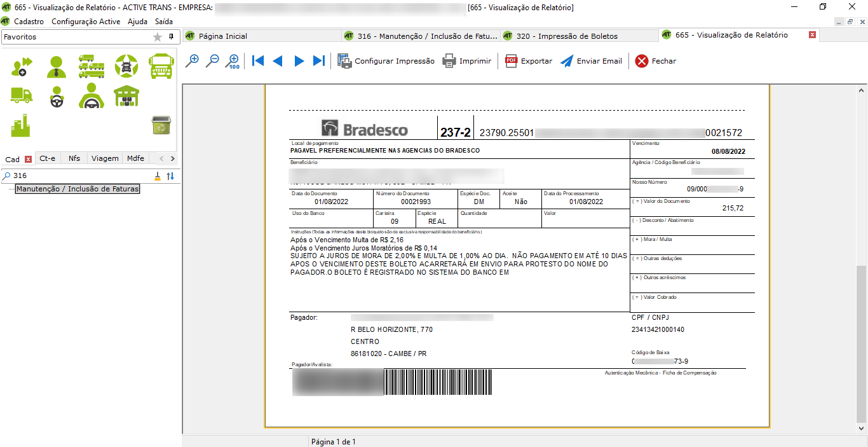868x447 pixels.
Task: Toggle sort order arrows in menu search
Action: 170,176
